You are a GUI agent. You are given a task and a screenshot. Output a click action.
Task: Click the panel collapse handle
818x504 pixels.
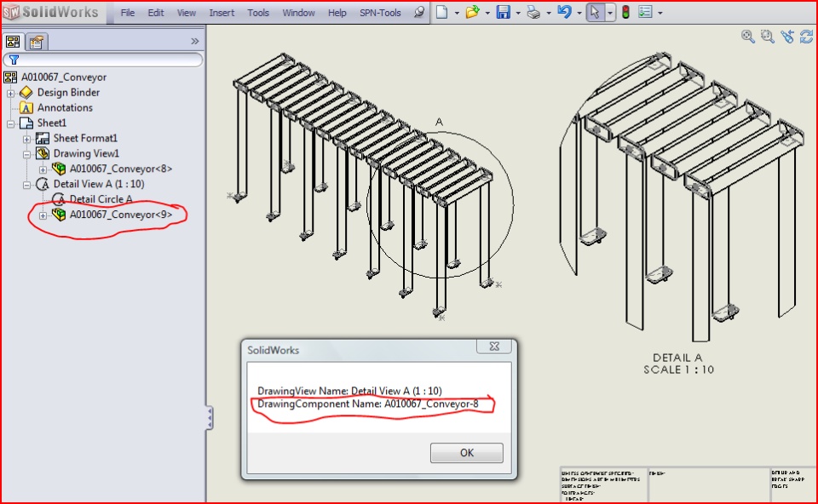click(210, 418)
